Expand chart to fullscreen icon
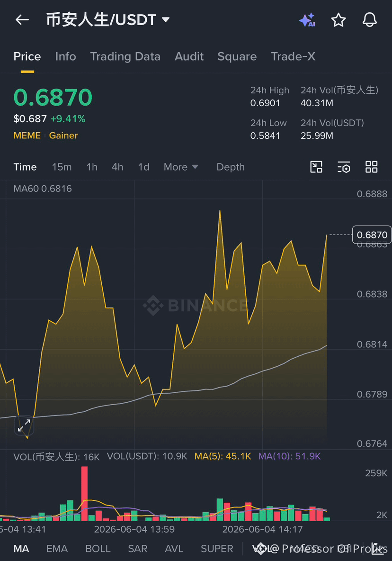 click(x=24, y=426)
